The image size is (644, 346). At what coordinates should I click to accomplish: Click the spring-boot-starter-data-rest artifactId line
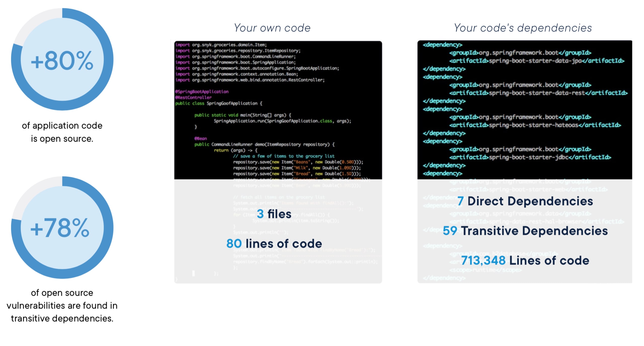(538, 93)
